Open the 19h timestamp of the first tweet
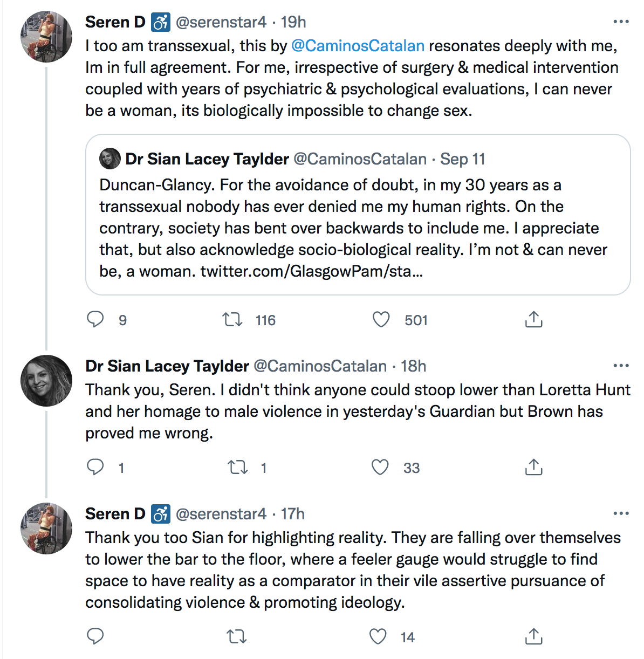This screenshot has height=659, width=644. click(293, 22)
